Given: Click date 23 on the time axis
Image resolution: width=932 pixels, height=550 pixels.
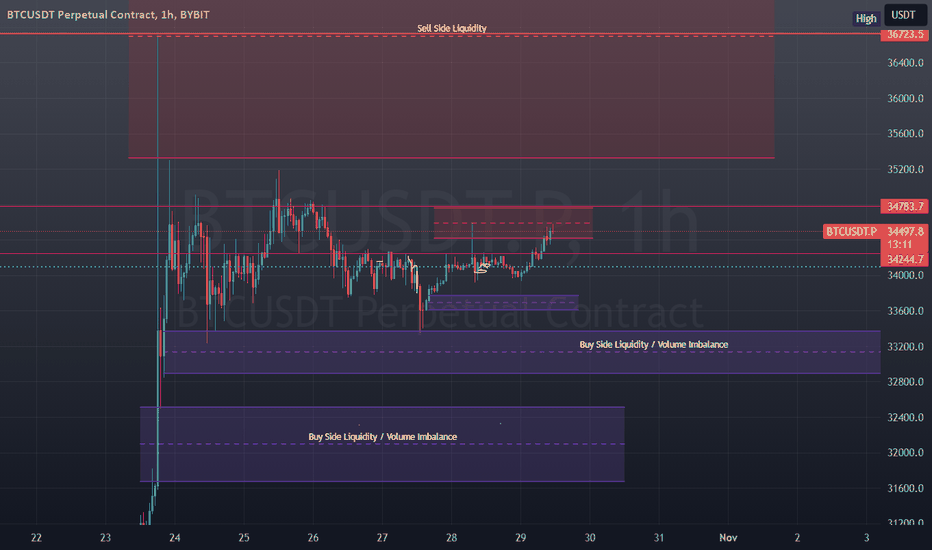Looking at the screenshot, I should [105, 538].
